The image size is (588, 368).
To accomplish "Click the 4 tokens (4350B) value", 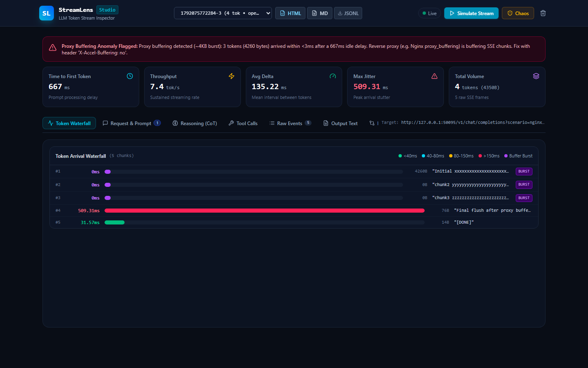I will (477, 87).
